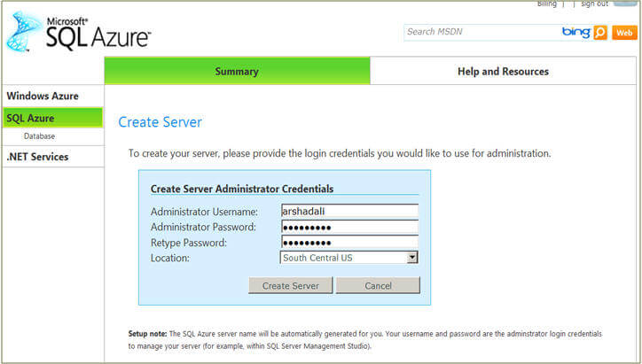Image resolution: width=642 pixels, height=364 pixels.
Task: Click 'Create Server Administrator Credentials' heading
Action: click(242, 189)
